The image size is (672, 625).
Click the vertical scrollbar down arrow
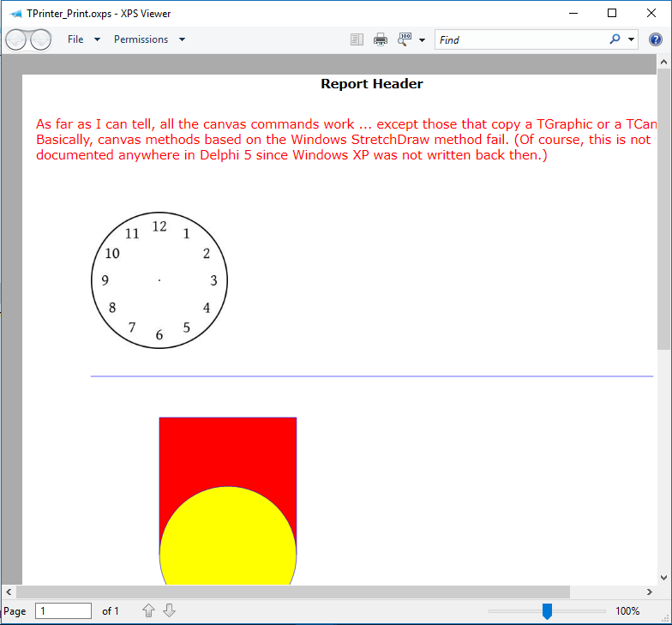pyautogui.click(x=663, y=578)
